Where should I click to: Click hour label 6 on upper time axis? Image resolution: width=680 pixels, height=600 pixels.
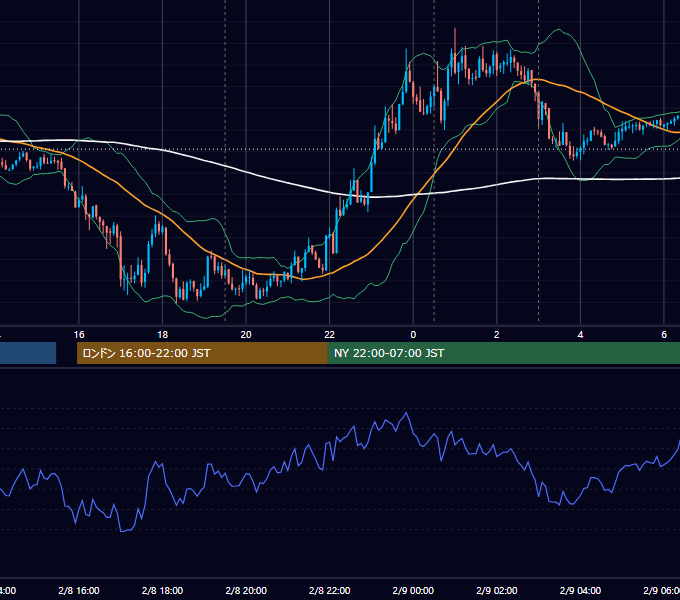664,335
